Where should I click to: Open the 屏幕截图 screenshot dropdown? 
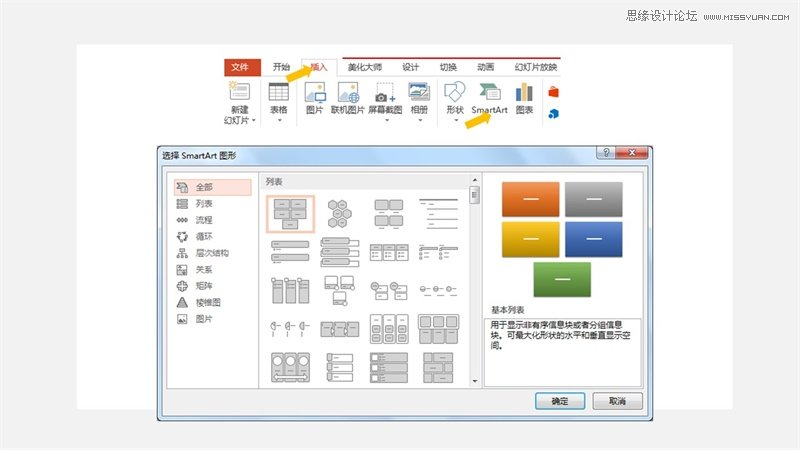[x=386, y=120]
